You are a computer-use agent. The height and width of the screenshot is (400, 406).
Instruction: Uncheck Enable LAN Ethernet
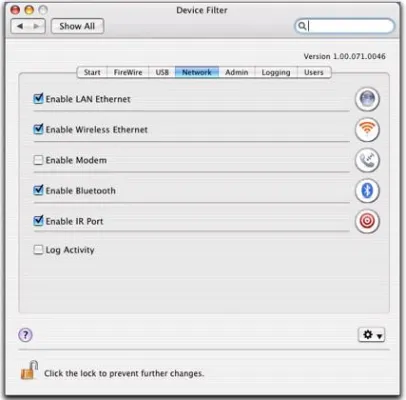pyautogui.click(x=38, y=98)
